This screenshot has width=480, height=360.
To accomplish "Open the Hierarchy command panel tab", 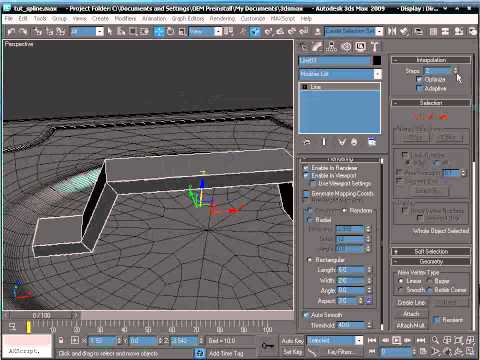I will (x=331, y=47).
